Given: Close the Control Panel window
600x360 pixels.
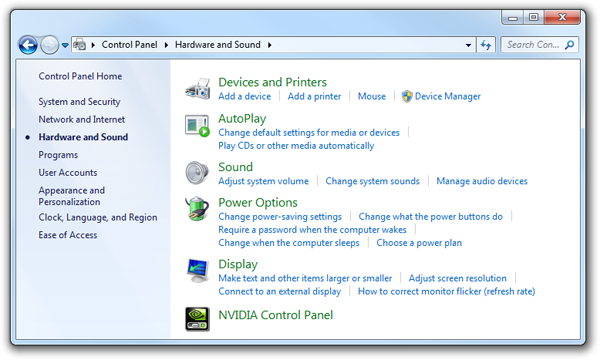Looking at the screenshot, I should coord(562,18).
